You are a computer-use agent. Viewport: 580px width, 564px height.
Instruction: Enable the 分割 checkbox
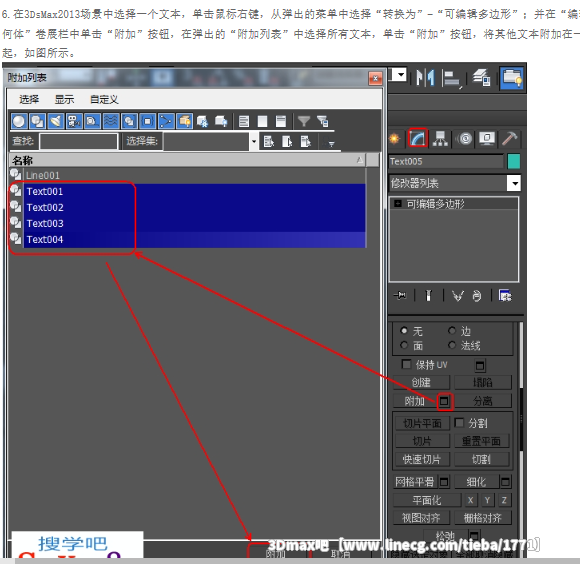coord(459,423)
